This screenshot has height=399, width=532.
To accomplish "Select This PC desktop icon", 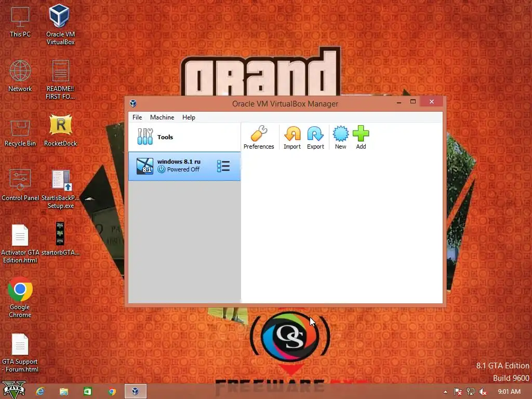I will click(x=20, y=22).
